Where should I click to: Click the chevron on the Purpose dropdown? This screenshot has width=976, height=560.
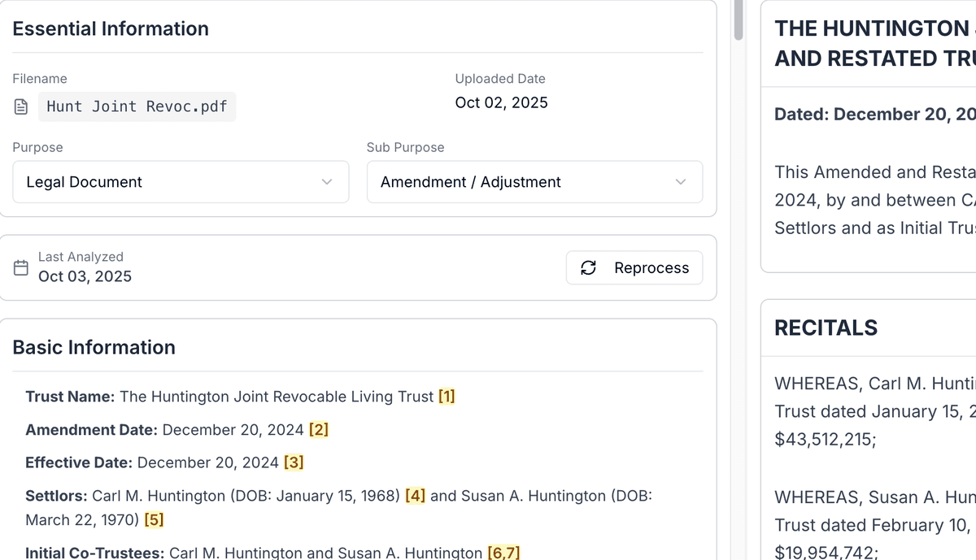[328, 182]
